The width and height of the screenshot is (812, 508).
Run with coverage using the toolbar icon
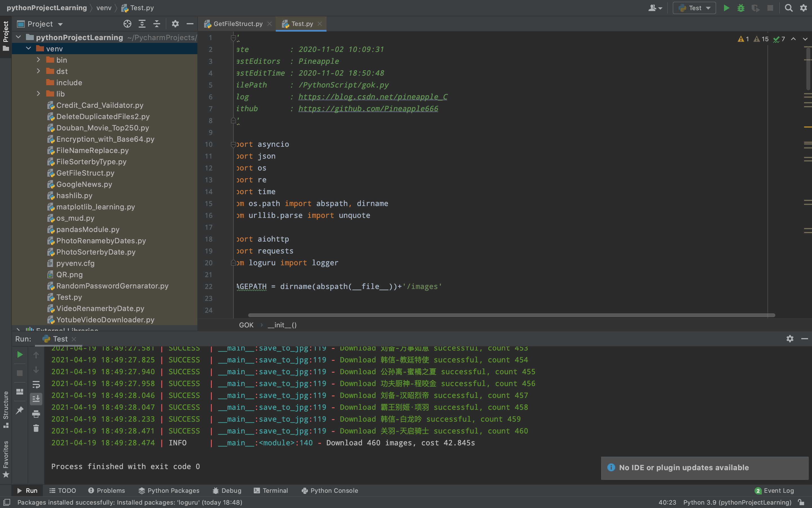pyautogui.click(x=756, y=8)
